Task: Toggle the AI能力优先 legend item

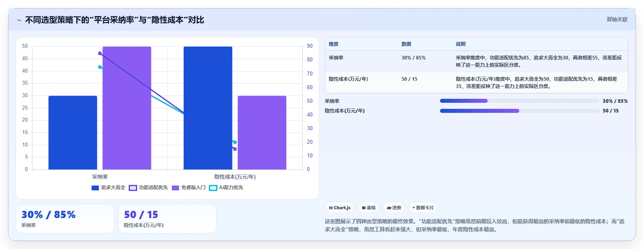Action: 226,188
